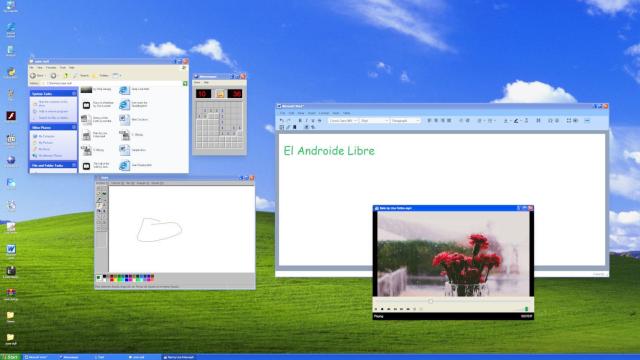640x360 pixels.
Task: Click play button in media player
Action: (376, 309)
